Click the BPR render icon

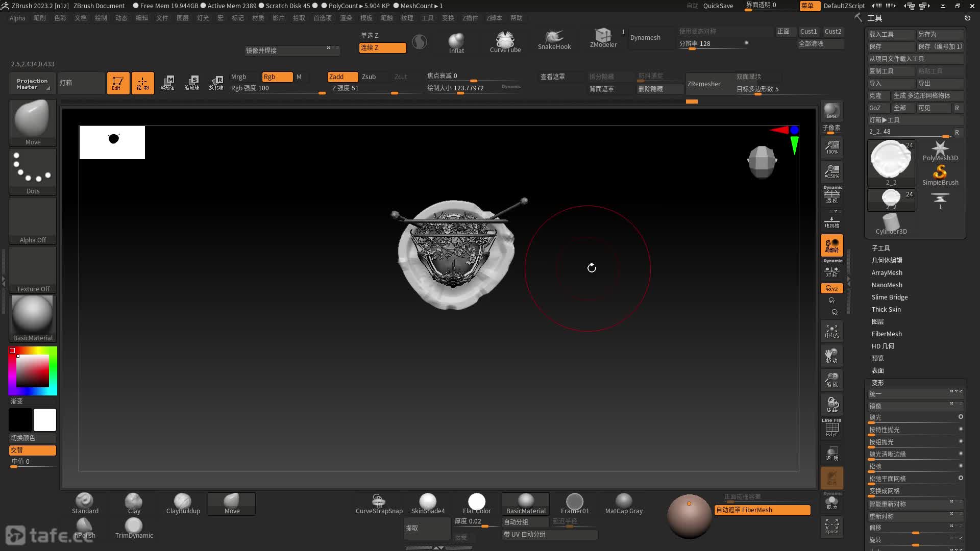coord(831,111)
